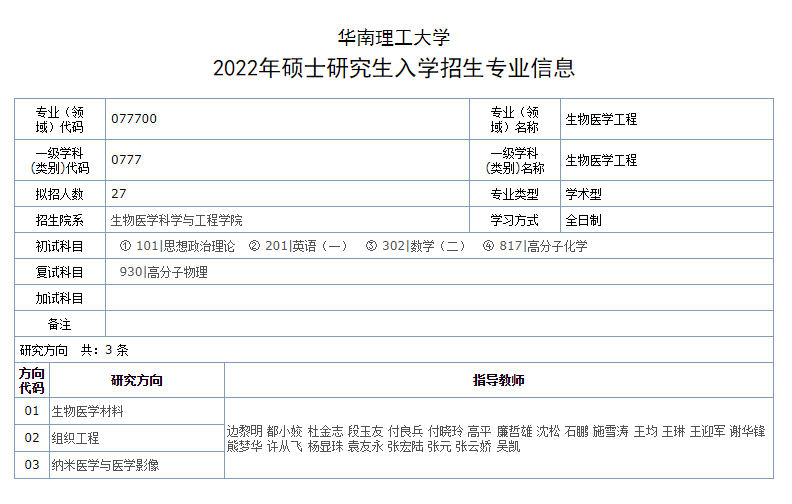The image size is (792, 504).
Task: Click the label 一级学科(类别)代码
Action: click(60, 161)
